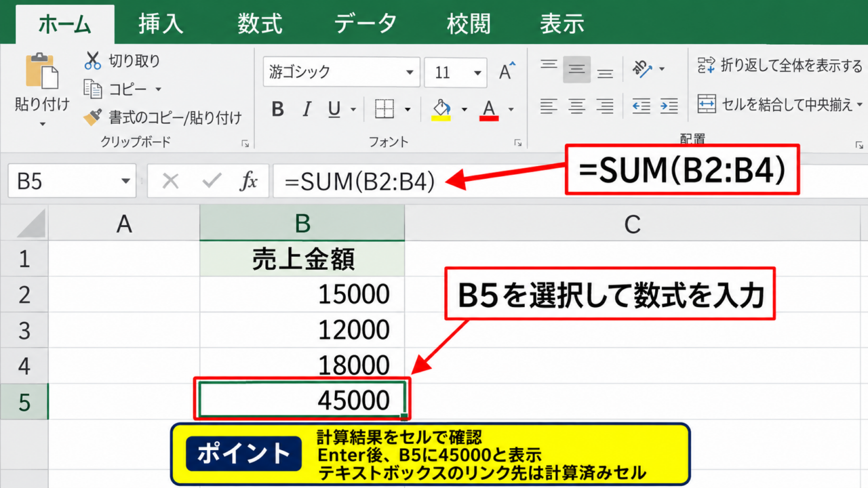Viewport: 868px width, 488px height.
Task: Toggle italic formatting
Action: click(x=307, y=109)
